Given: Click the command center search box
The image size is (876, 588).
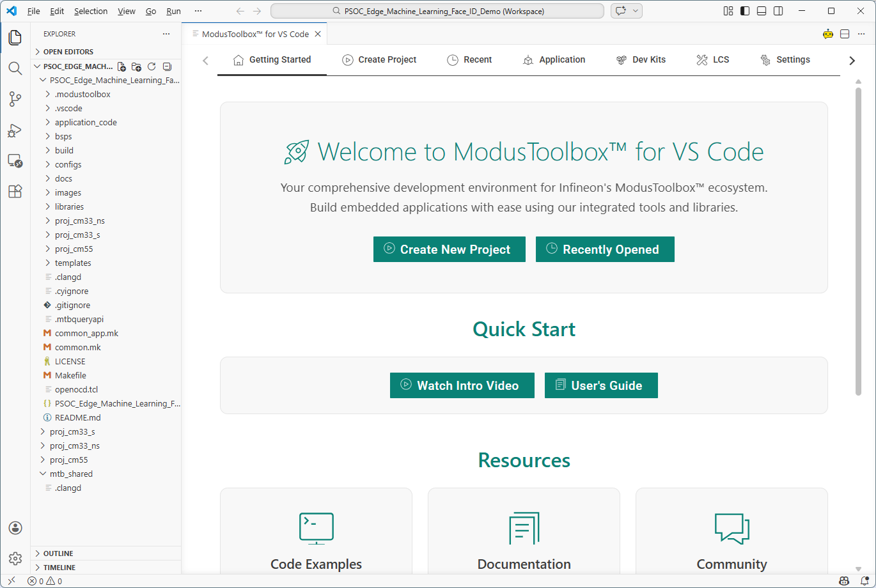Looking at the screenshot, I should tap(437, 11).
